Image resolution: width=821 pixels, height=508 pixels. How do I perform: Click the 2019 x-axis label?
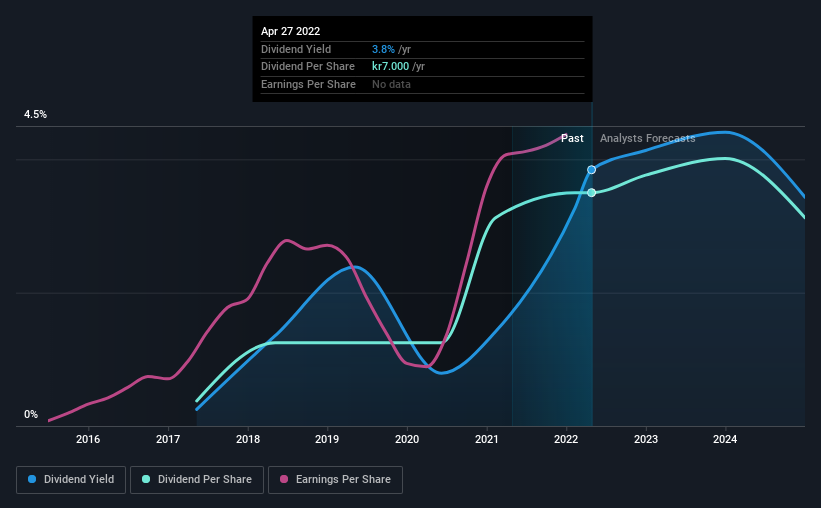[327, 439]
